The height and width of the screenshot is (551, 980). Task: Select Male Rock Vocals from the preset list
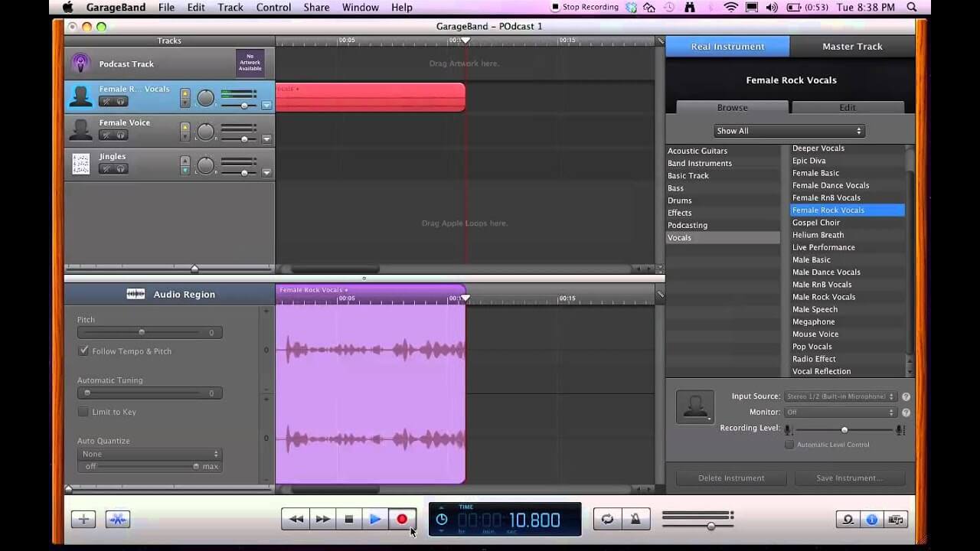[822, 296]
